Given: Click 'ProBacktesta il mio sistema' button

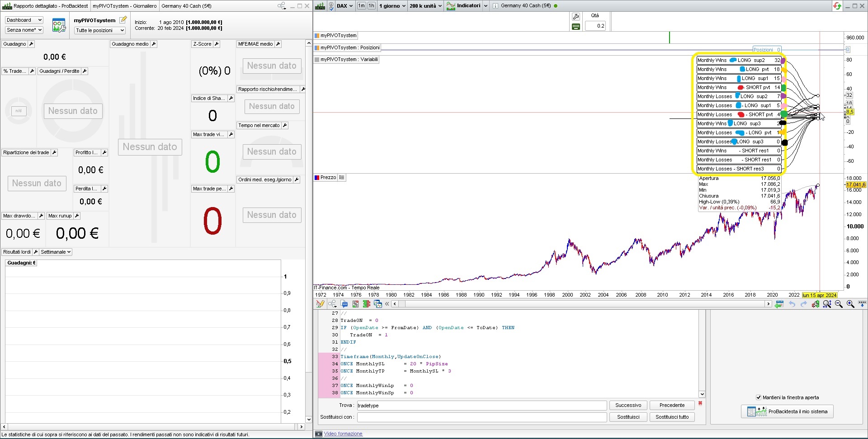Looking at the screenshot, I should click(x=787, y=411).
